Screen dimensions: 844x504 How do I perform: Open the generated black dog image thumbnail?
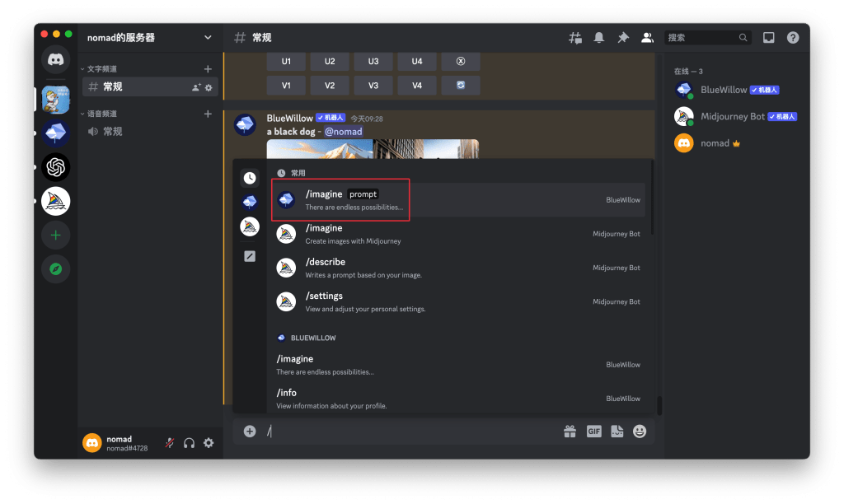[373, 149]
